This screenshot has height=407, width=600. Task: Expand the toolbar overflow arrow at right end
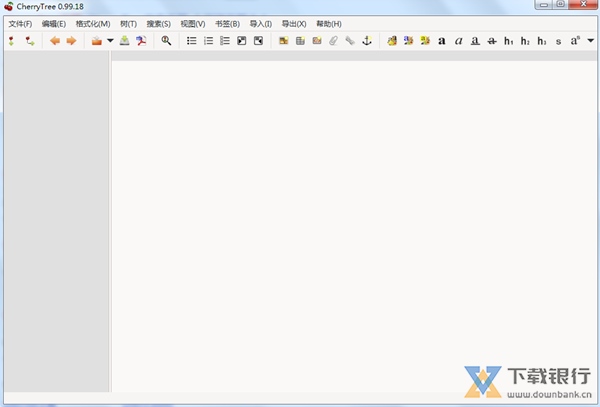(x=591, y=41)
